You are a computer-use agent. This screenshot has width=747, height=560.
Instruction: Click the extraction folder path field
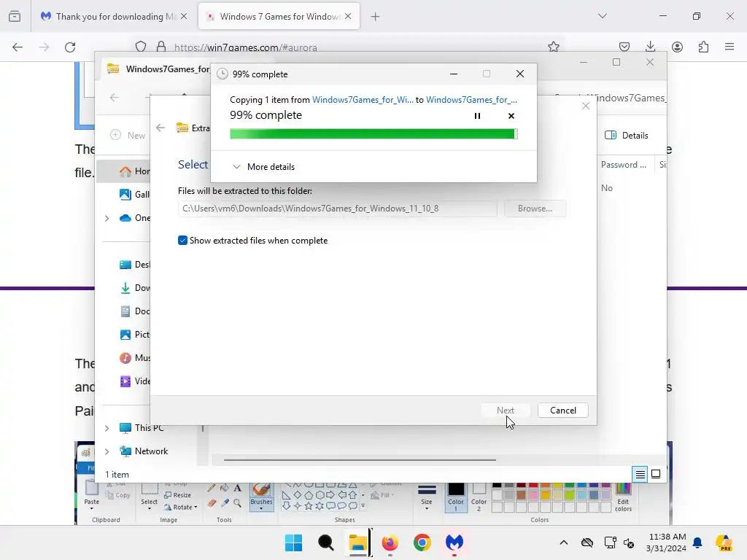[337, 209]
